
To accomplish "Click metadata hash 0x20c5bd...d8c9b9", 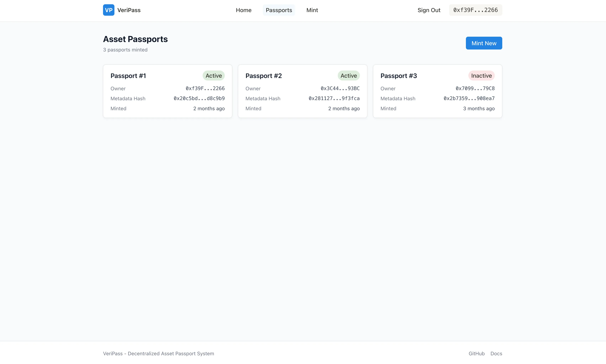I will (x=199, y=98).
